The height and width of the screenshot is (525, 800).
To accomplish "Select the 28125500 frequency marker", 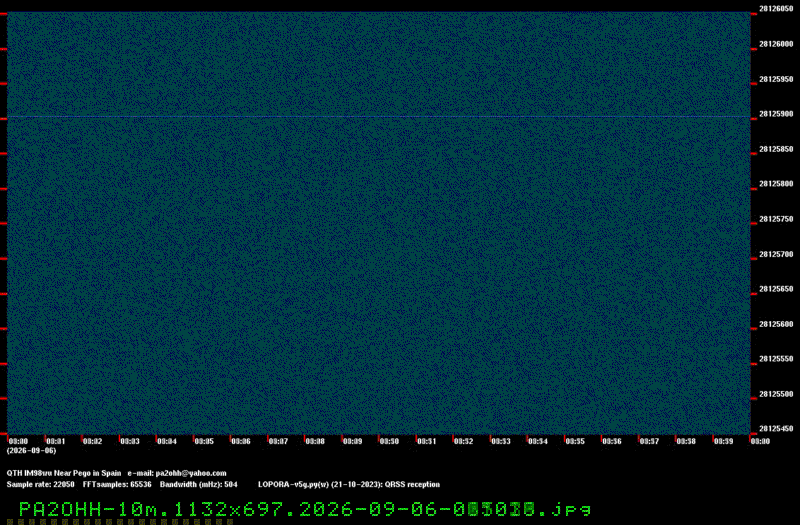I will click(776, 394).
